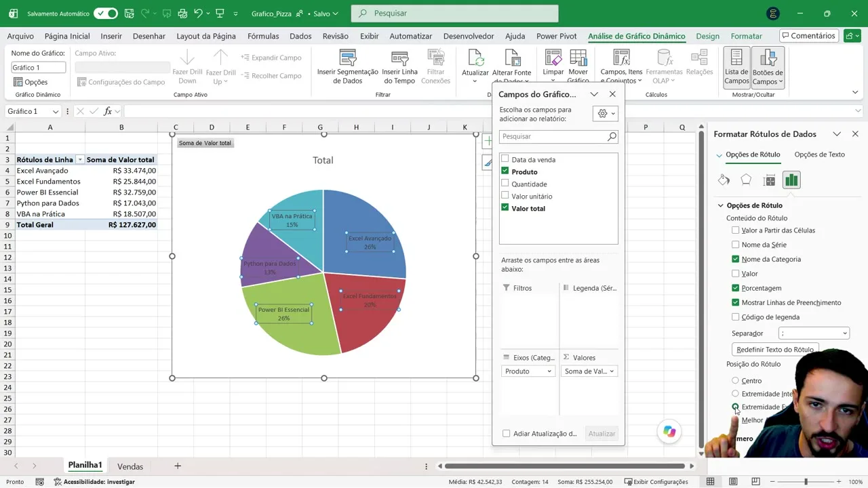Switch to the Vendas sheet tab
This screenshot has height=488, width=868.
click(x=130, y=466)
